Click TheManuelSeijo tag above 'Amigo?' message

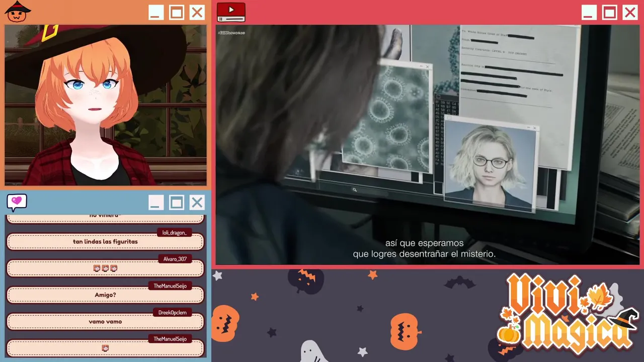click(170, 286)
